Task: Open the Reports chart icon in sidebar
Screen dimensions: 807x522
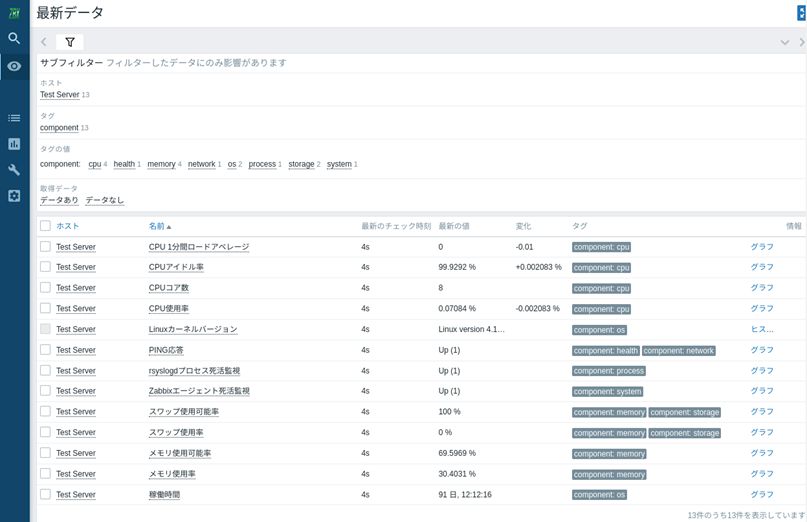Action: pos(14,144)
